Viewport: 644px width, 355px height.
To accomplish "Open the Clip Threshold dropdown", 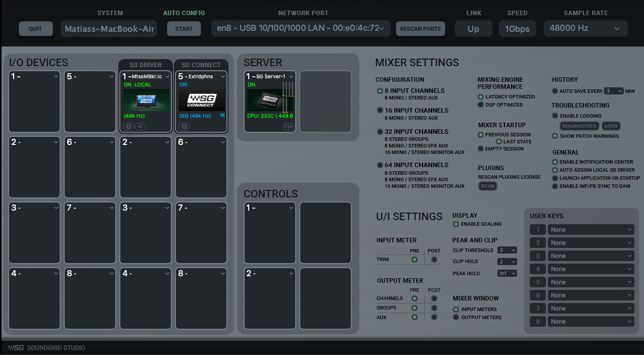I will (507, 250).
